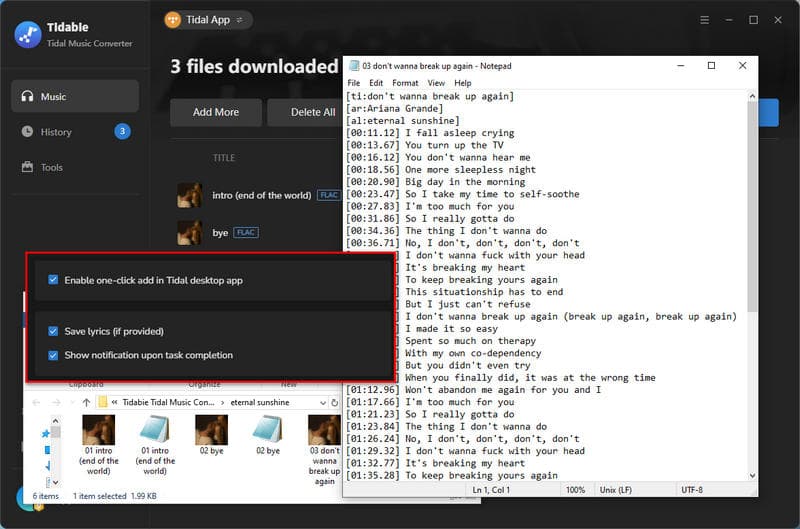The height and width of the screenshot is (529, 800).
Task: Click the '6 items' status text
Action: [x=45, y=496]
